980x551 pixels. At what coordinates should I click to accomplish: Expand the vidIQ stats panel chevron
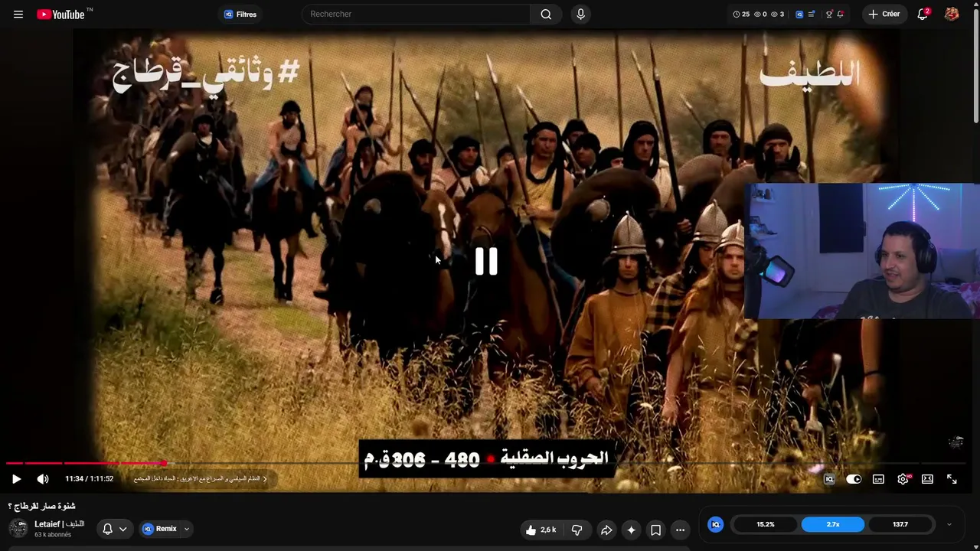(949, 524)
